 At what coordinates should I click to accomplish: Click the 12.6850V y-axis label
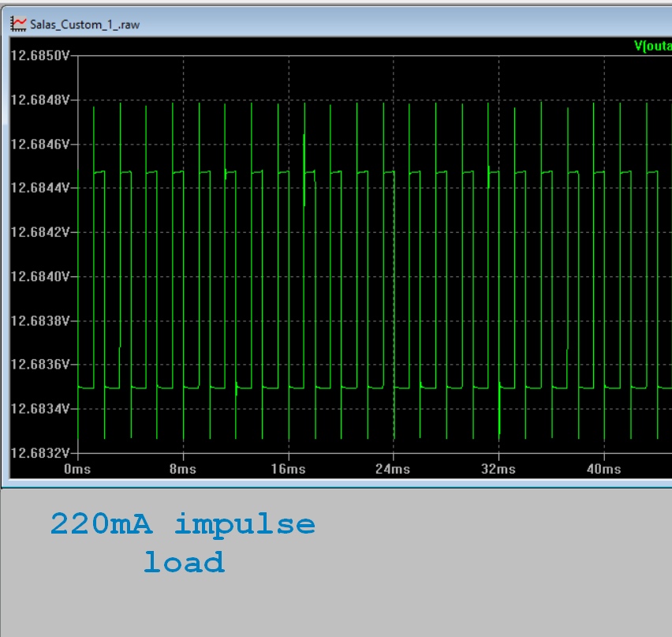pyautogui.click(x=40, y=56)
